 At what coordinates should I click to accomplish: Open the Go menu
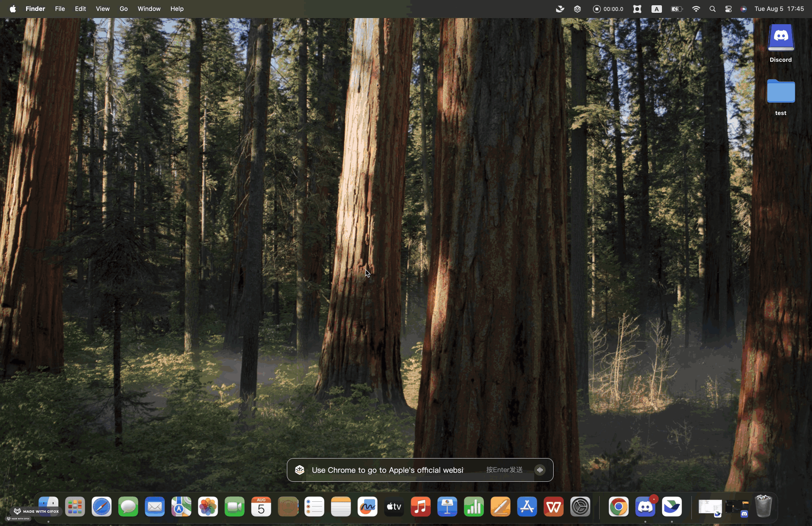(123, 9)
